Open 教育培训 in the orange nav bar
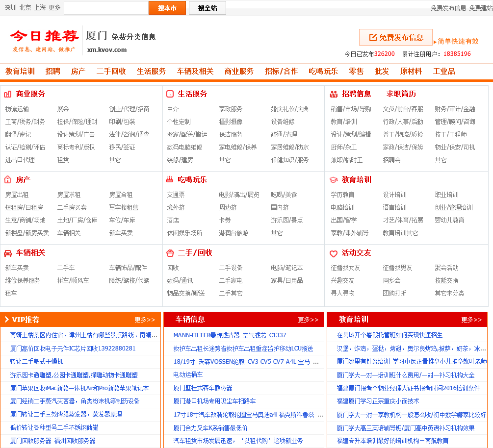The image size is (493, 448). point(20,71)
